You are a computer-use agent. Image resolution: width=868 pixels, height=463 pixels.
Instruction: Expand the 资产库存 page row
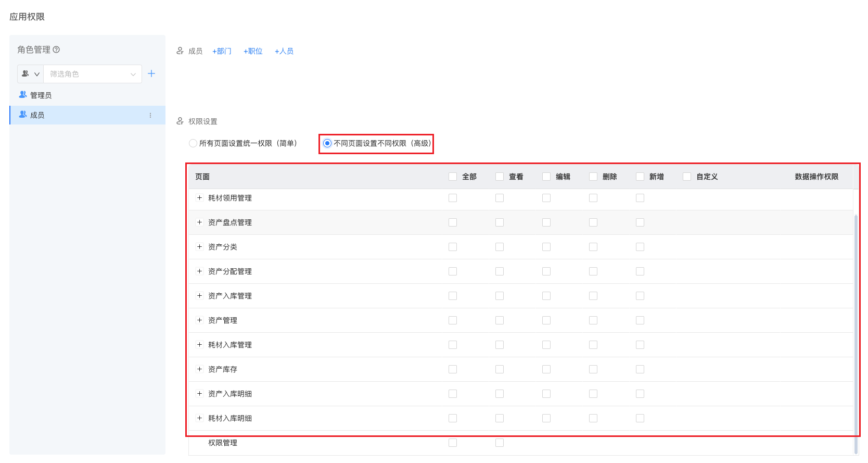[199, 369]
